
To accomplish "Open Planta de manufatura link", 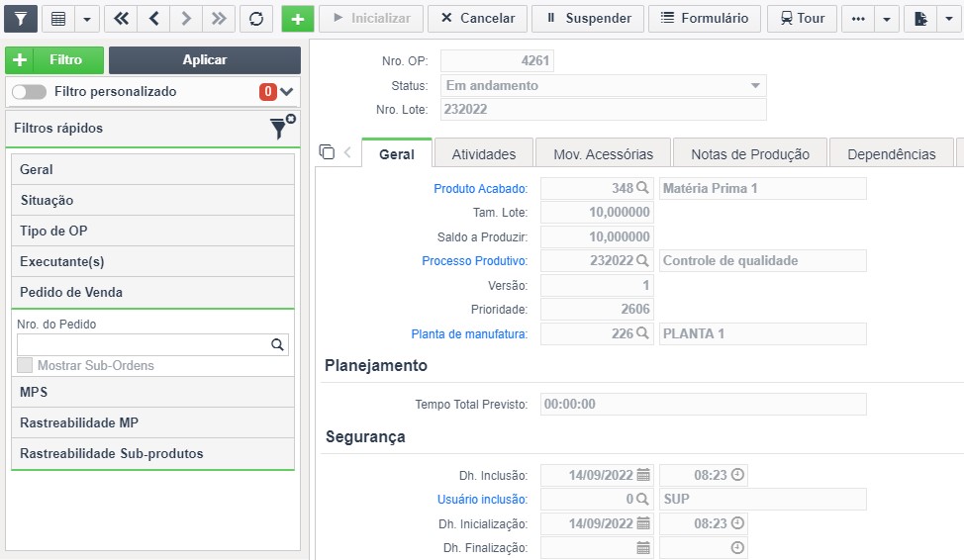I will 469,334.
